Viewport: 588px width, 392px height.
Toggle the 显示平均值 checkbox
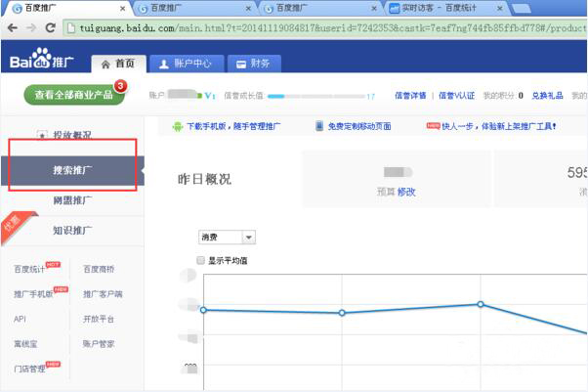(x=200, y=260)
